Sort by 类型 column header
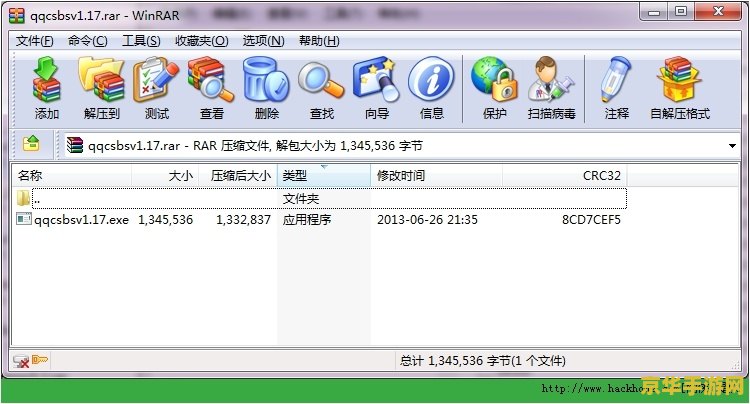The width and height of the screenshot is (750, 404). tap(324, 175)
